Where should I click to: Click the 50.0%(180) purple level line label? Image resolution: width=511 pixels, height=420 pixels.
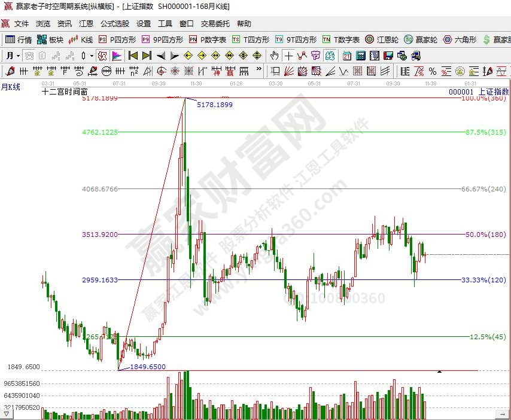[x=485, y=235]
